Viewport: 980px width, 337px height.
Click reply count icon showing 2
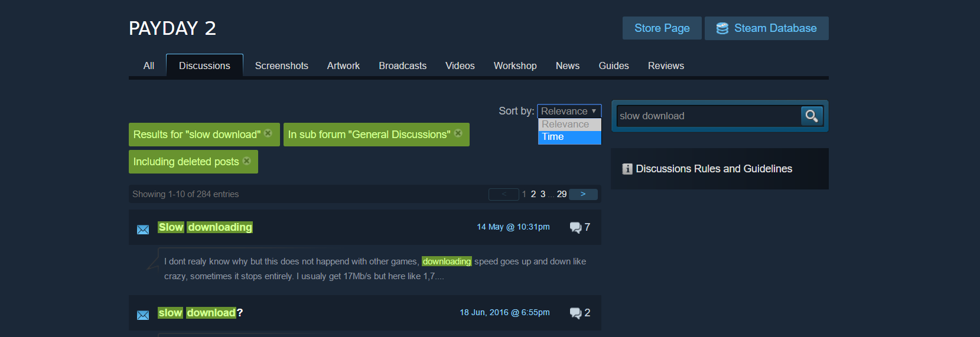575,313
